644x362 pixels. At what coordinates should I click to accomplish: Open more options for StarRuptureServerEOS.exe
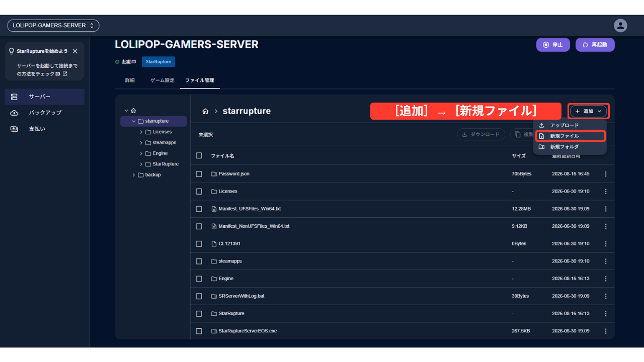(606, 331)
